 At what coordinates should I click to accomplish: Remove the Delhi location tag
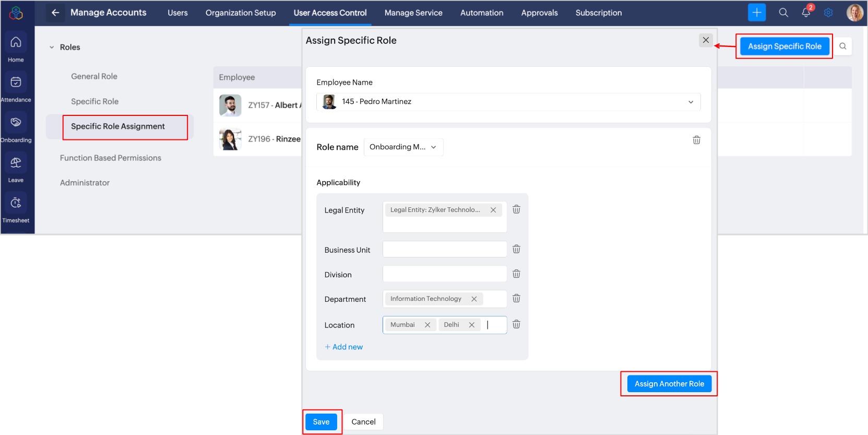(471, 325)
